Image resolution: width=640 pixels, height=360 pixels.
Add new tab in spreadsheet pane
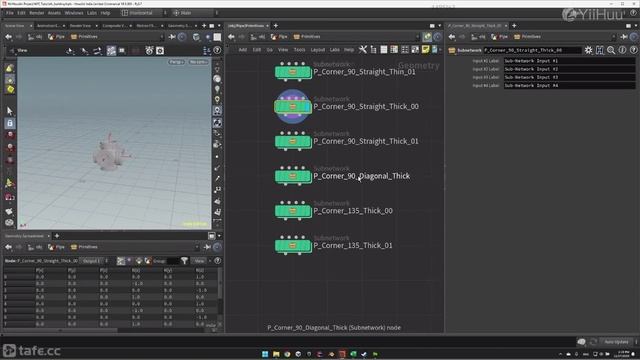57,236
